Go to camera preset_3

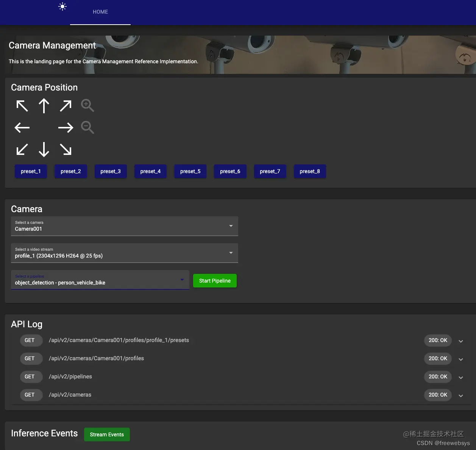click(x=111, y=171)
